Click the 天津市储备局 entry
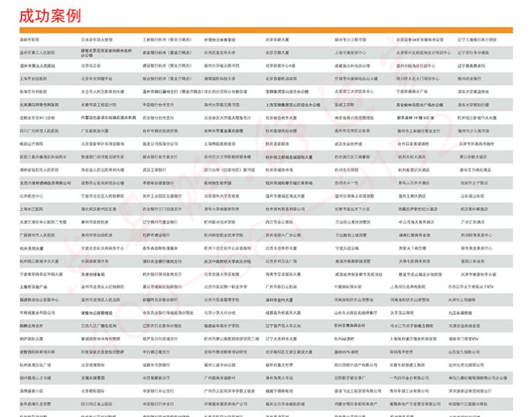Screen dimensions: 532x417 pyautogui.click(x=92, y=275)
